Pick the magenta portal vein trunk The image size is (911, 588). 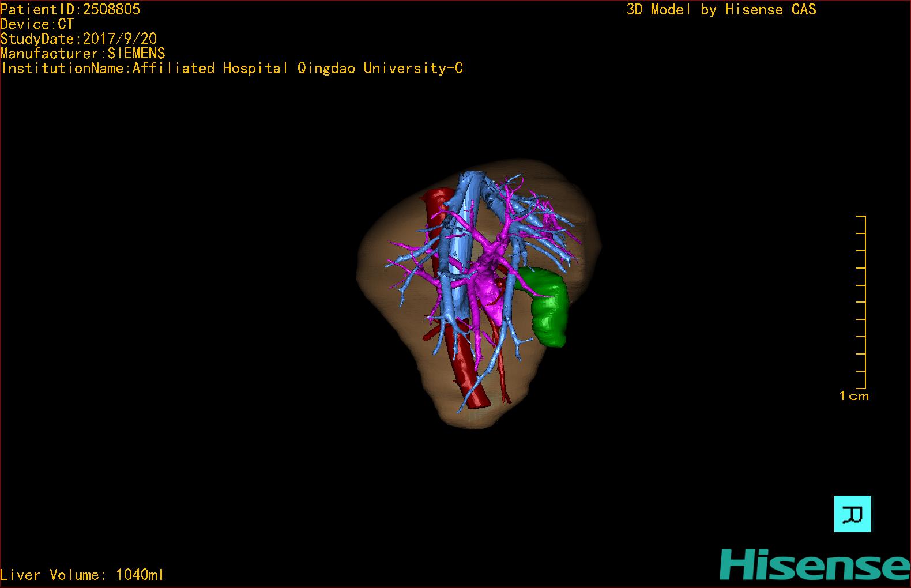491,289
